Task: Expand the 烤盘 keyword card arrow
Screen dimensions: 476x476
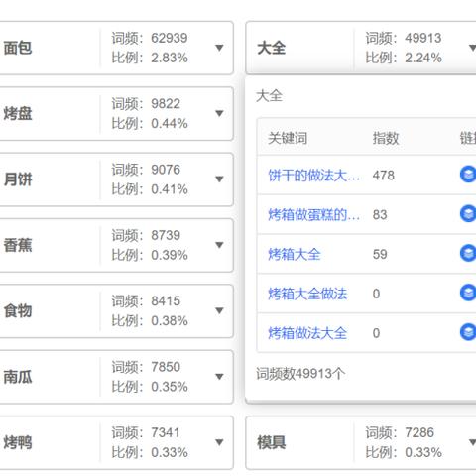Action: coord(219,113)
